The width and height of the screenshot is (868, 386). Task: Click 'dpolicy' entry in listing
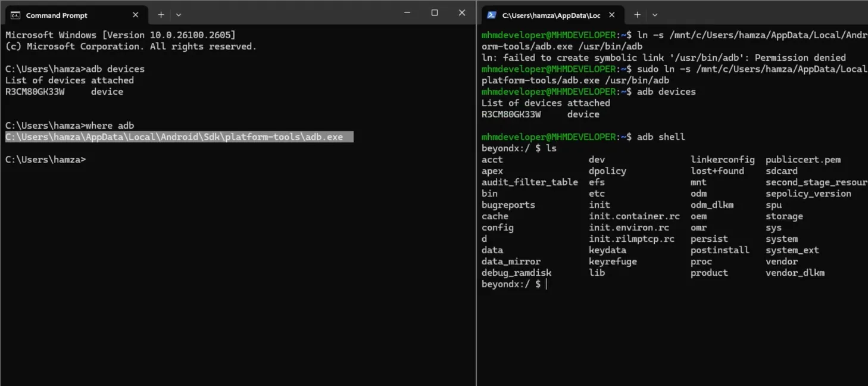pos(608,171)
